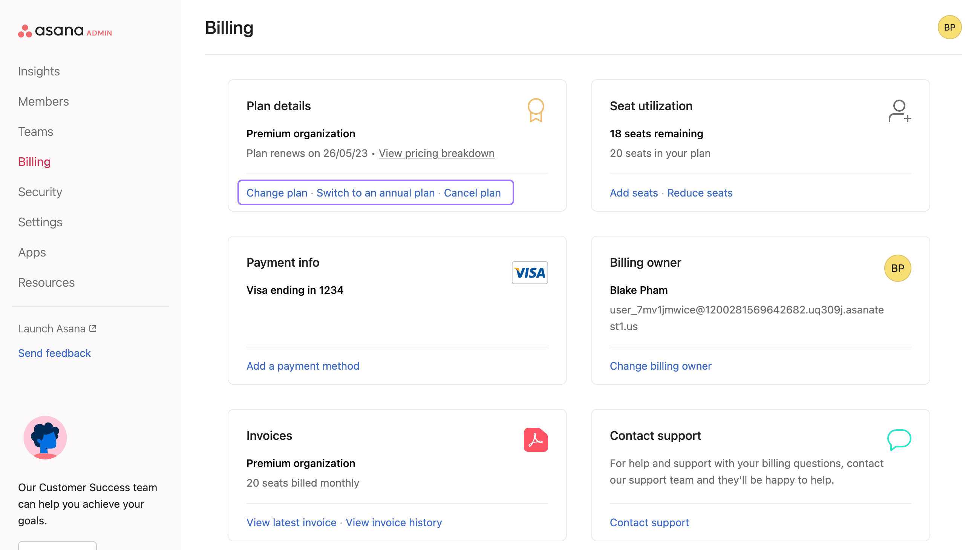Click the Asana logo in the sidebar
Image resolution: width=980 pixels, height=550 pixels.
coord(51,31)
